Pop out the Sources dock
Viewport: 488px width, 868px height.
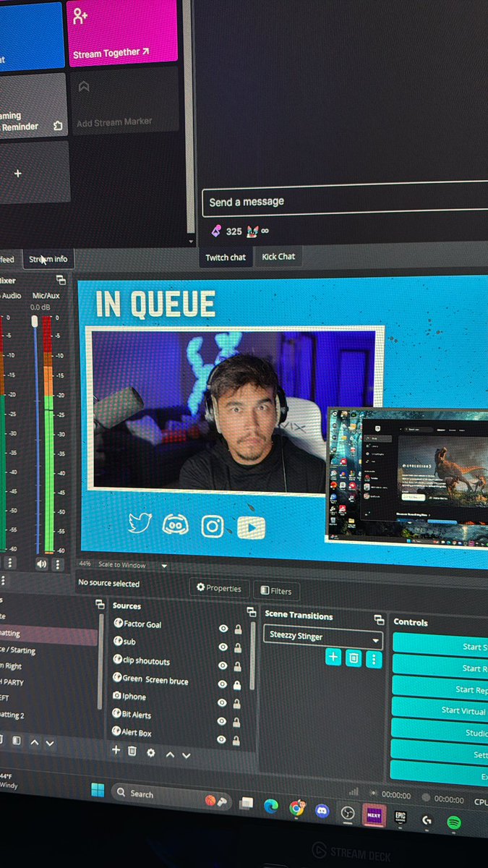pos(251,612)
